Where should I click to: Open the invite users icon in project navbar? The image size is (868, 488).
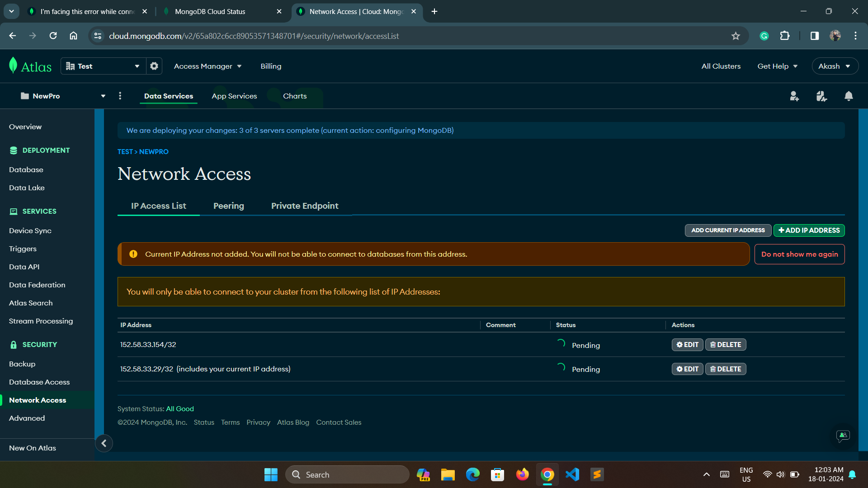click(x=794, y=96)
